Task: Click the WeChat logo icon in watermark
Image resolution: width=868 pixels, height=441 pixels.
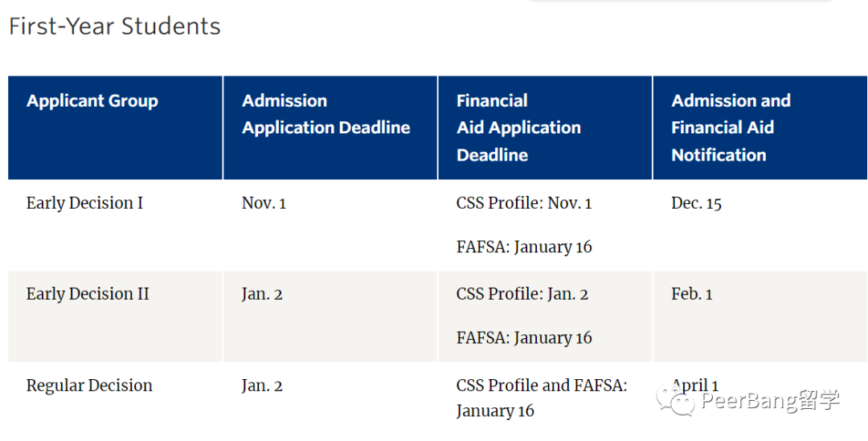Action: click(x=675, y=401)
